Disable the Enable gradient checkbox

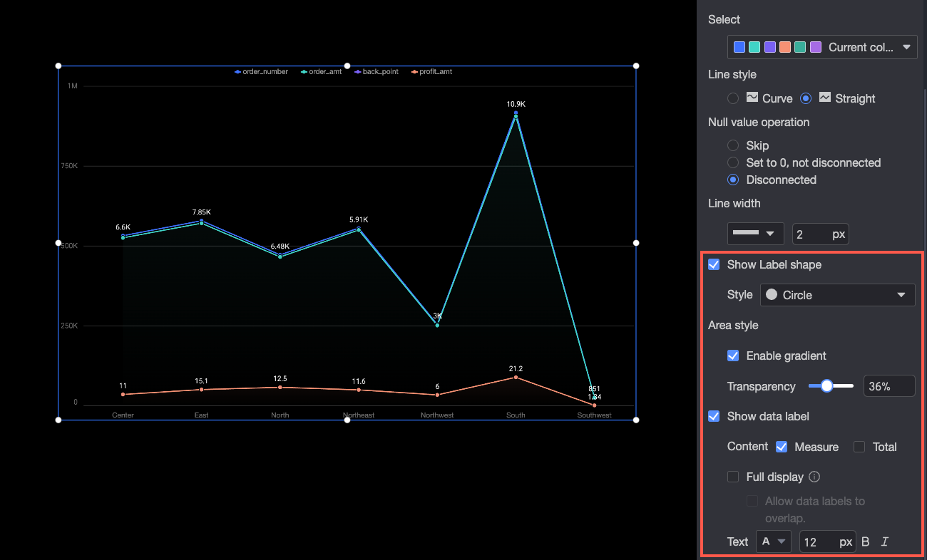click(733, 356)
